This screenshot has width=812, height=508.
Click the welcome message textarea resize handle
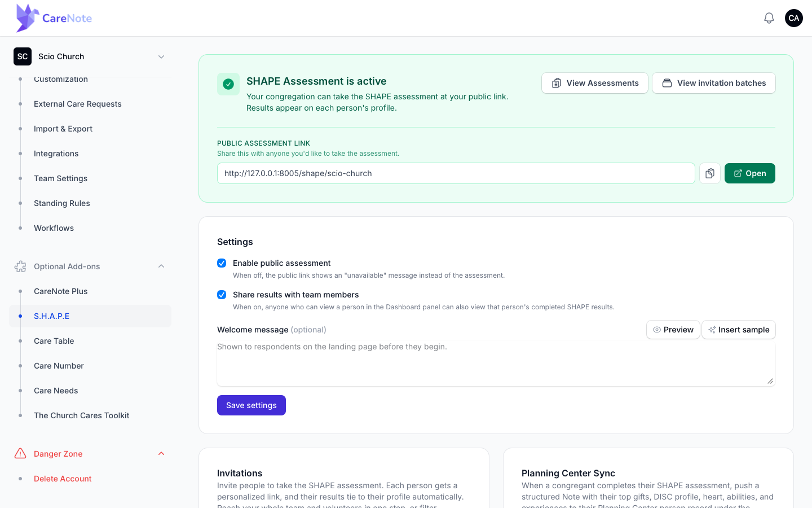(x=770, y=381)
